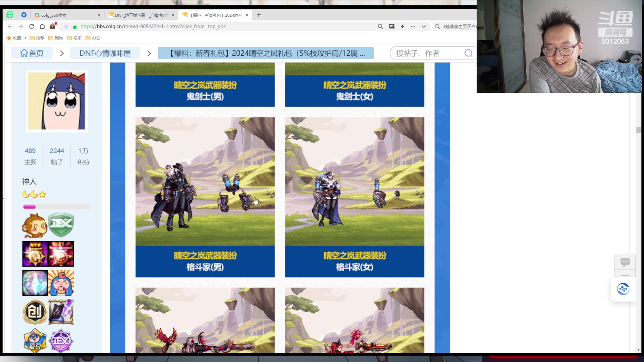Toggle the lightning speed mode icon
This screenshot has width=644, height=362.
tap(402, 26)
